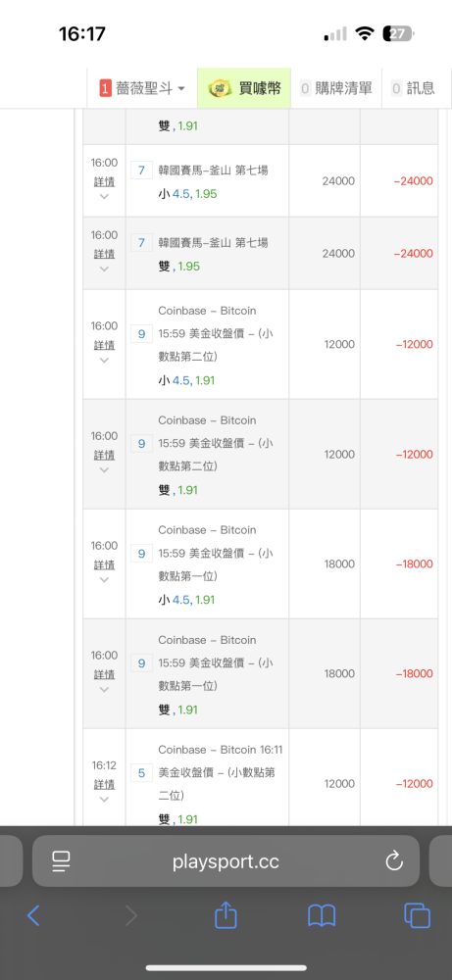Viewport: 452px width, 980px height.
Task: Tap Safari share icon
Action: [226, 915]
